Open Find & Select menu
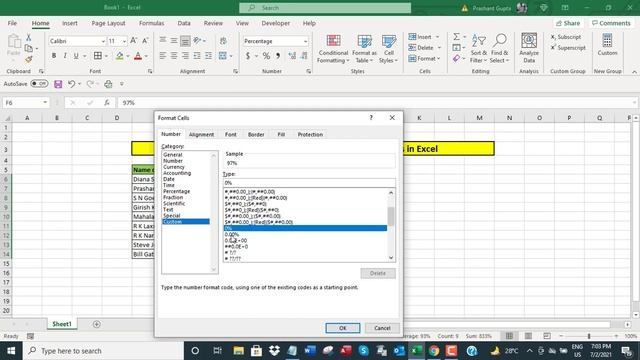Image resolution: width=640 pixels, height=360 pixels. (500, 49)
